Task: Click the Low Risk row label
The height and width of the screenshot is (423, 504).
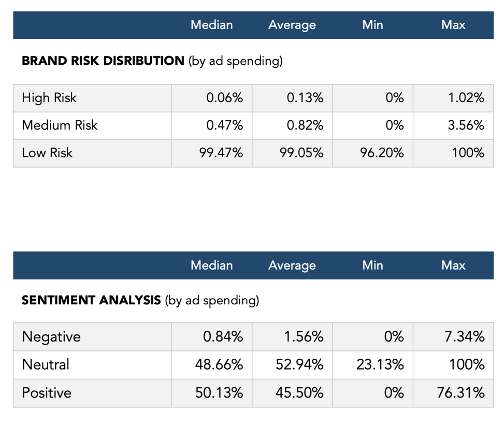Action: click(x=47, y=152)
